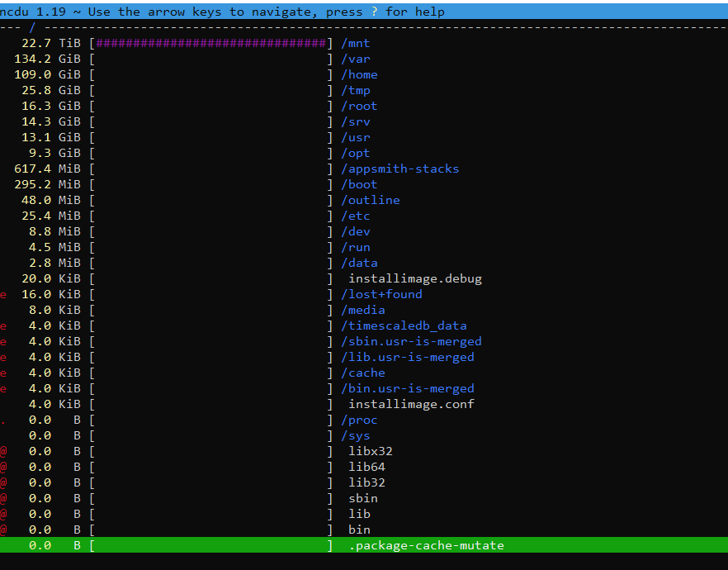Click the current path / indicator
Image resolution: width=728 pixels, height=570 pixels.
coord(32,27)
